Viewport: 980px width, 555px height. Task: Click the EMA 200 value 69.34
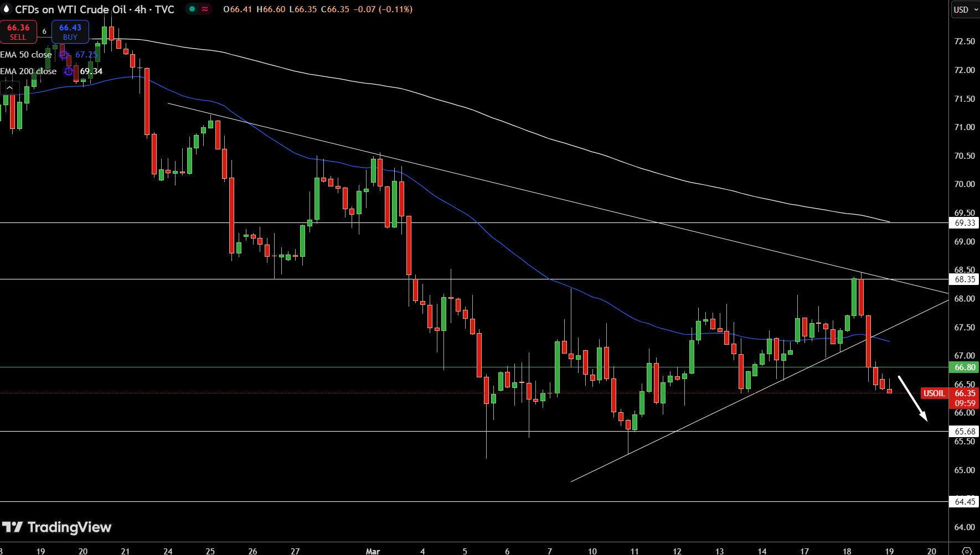(91, 71)
